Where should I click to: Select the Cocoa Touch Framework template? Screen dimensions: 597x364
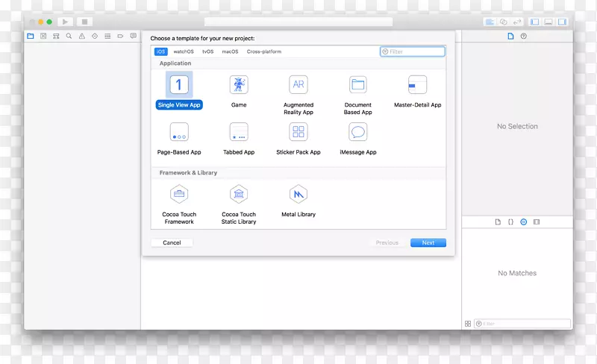point(179,204)
